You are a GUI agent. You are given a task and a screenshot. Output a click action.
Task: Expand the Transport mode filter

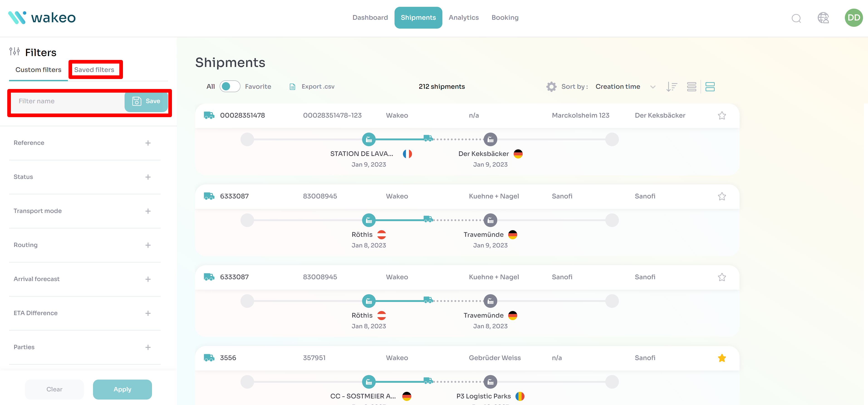(x=148, y=211)
